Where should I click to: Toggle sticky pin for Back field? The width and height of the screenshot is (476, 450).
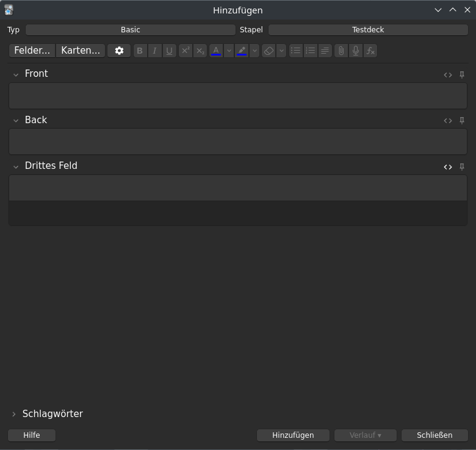pyautogui.click(x=462, y=121)
